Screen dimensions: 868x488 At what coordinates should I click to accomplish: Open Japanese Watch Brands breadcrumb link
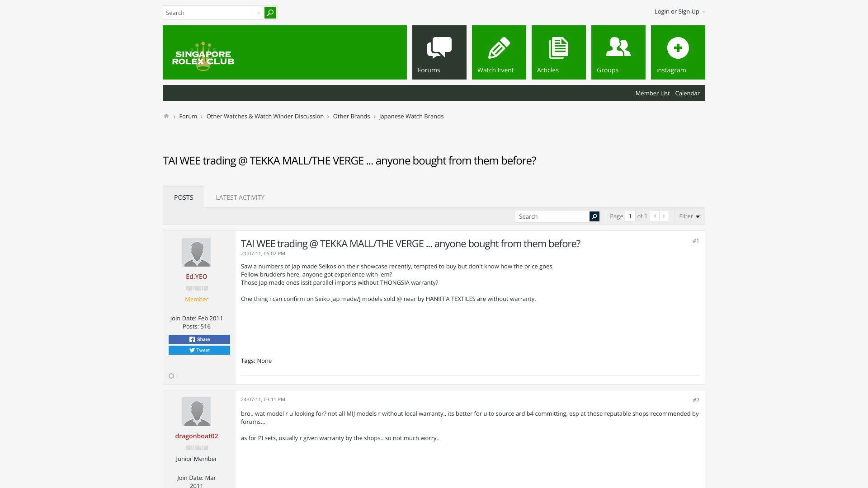coord(411,116)
